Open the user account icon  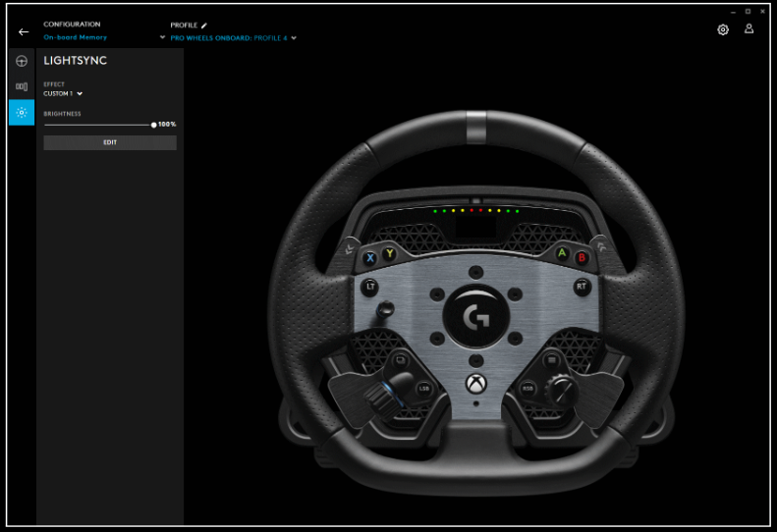tap(749, 29)
